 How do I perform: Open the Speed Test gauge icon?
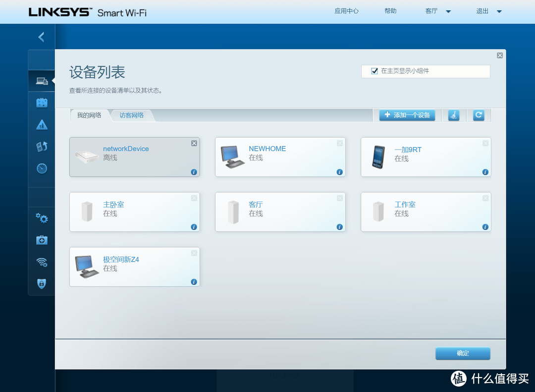pyautogui.click(x=42, y=168)
